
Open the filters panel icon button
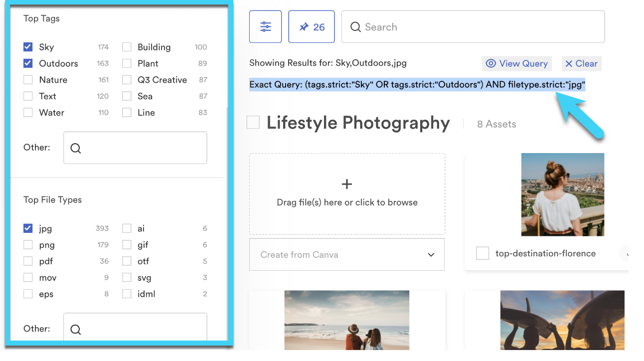[x=265, y=27]
